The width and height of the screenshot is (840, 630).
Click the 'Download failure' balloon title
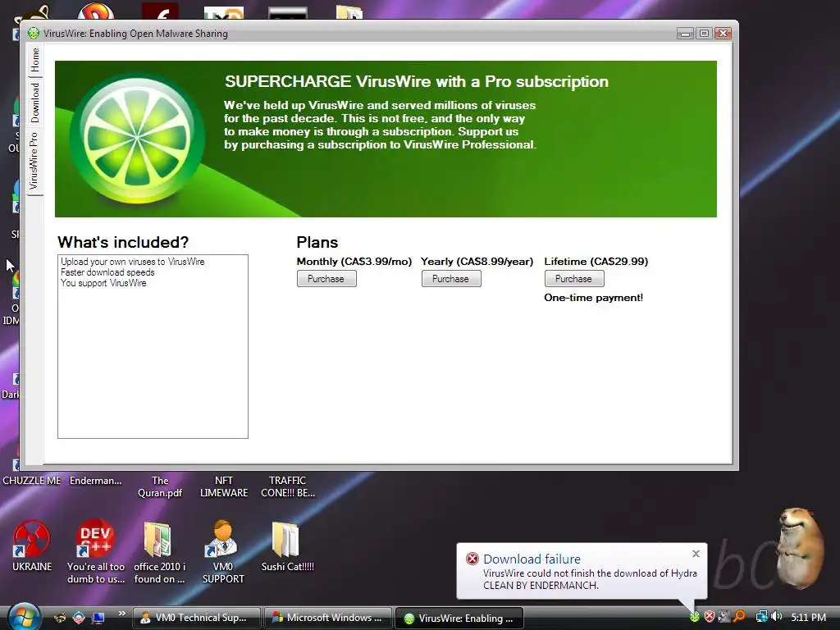pos(532,559)
